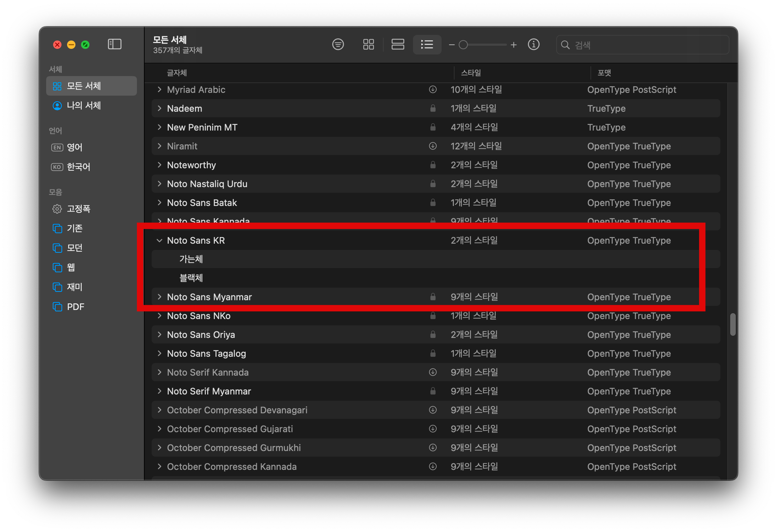Click lock icon on Nadeem row
Viewport: 777px width, 532px height.
pos(433,108)
